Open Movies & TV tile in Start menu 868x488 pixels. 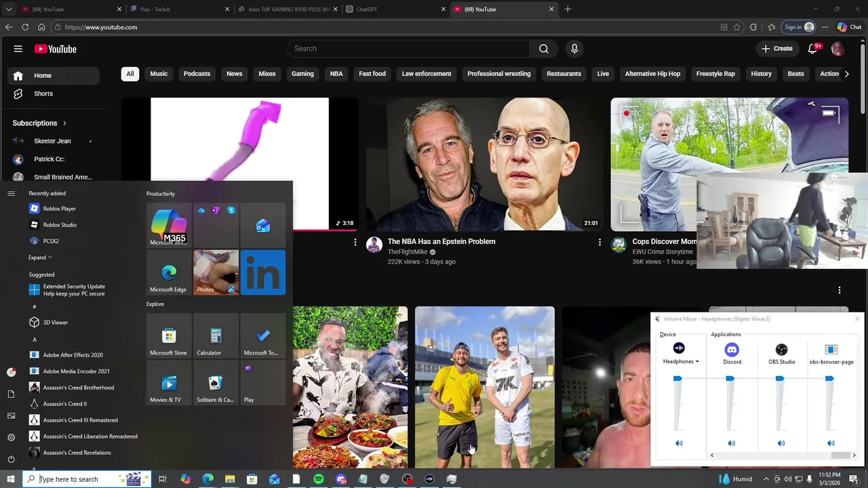169,383
